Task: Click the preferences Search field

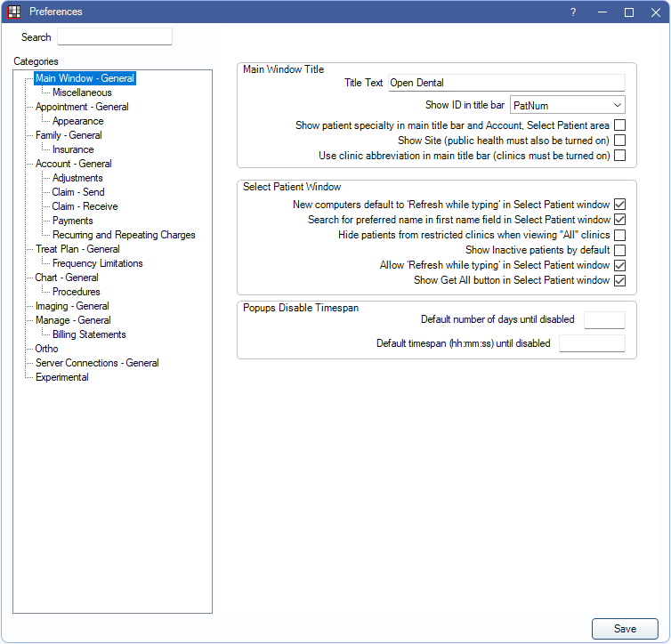Action: [114, 37]
